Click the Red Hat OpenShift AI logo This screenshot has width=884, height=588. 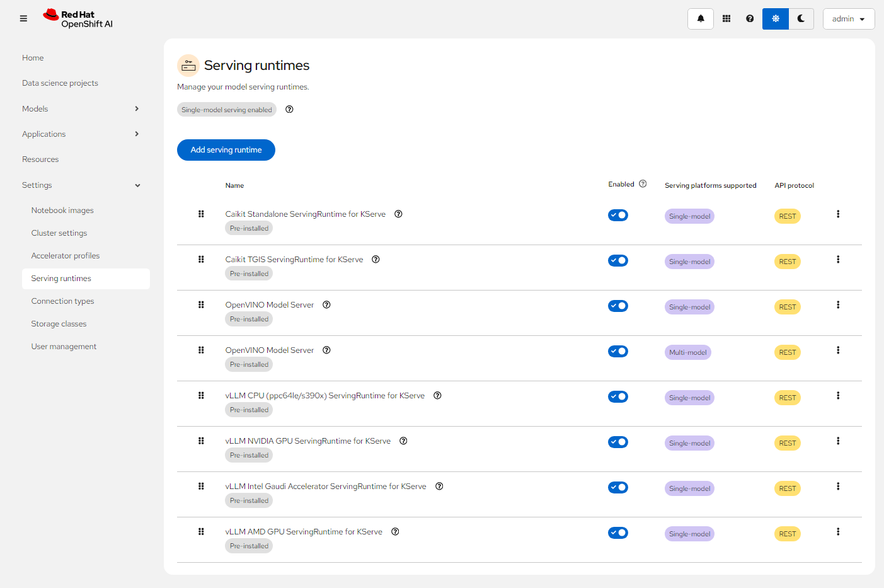pos(77,19)
